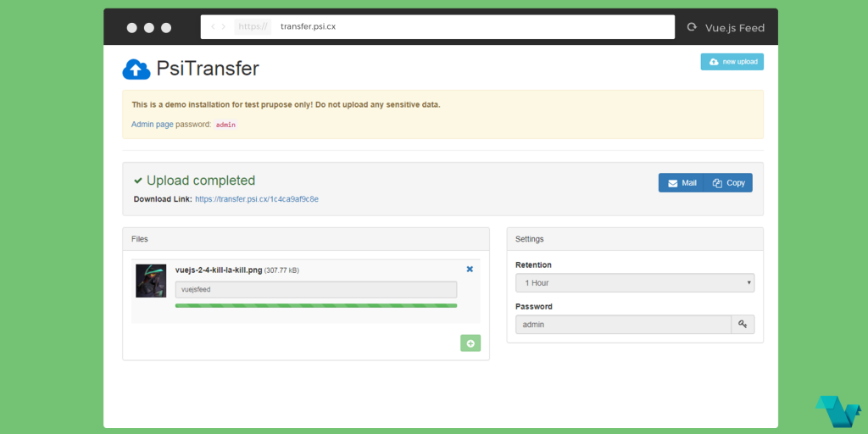Screen dimensions: 868x434
Task: Click the PsiTransfer title text
Action: (208, 69)
